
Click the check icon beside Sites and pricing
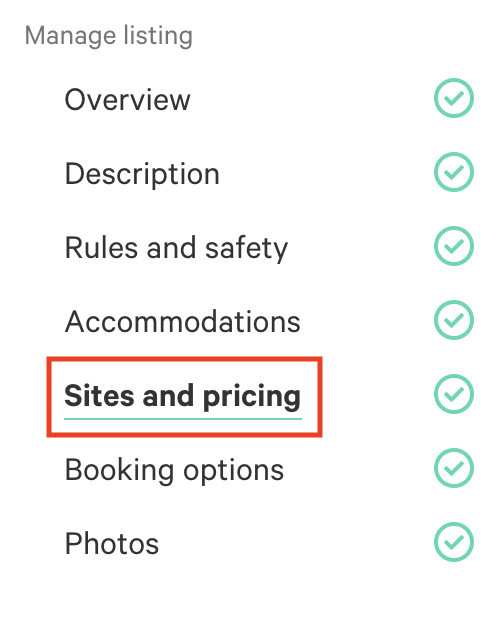(453, 394)
